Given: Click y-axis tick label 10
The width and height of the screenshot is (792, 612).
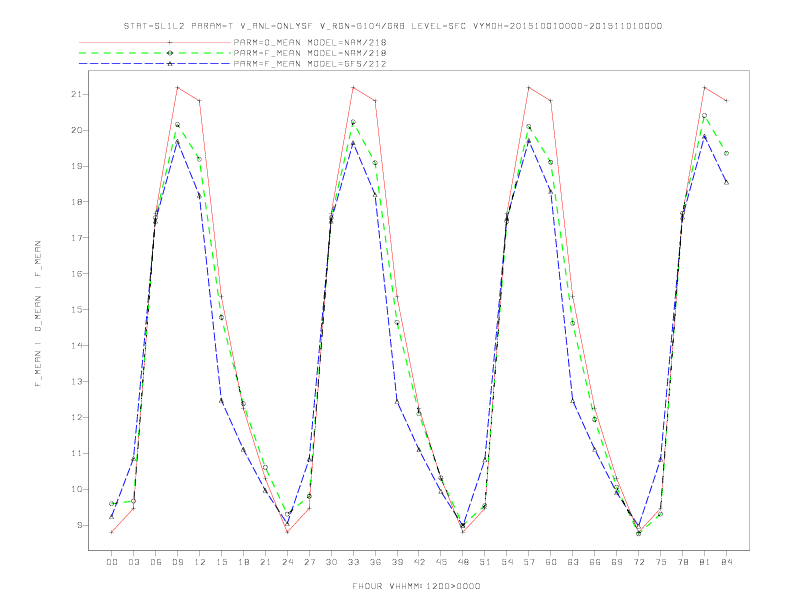Looking at the screenshot, I should (x=77, y=489).
